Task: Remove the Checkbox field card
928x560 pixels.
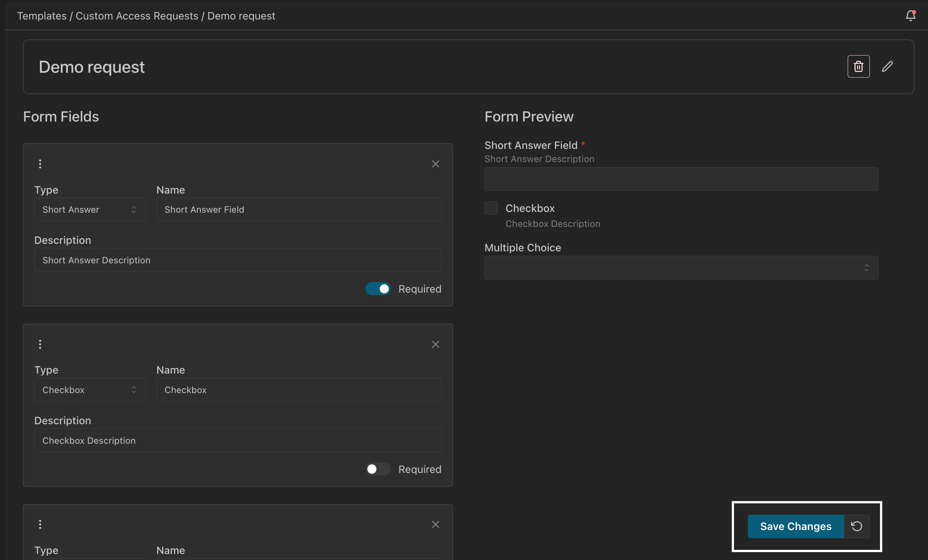Action: [x=435, y=344]
